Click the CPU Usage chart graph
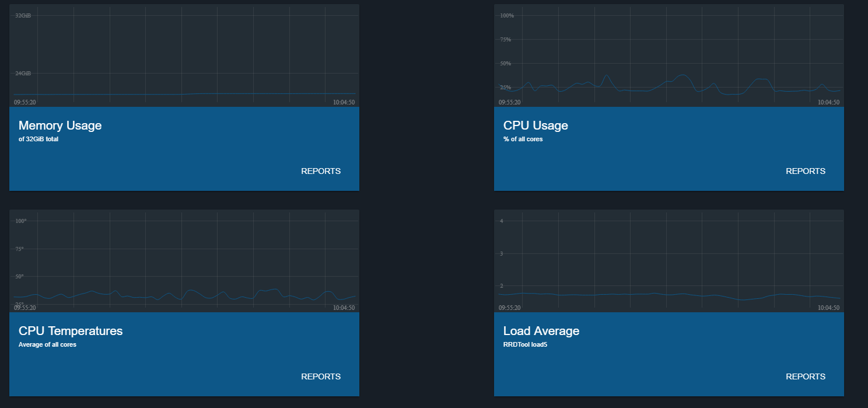This screenshot has width=868, height=408. pyautogui.click(x=669, y=55)
